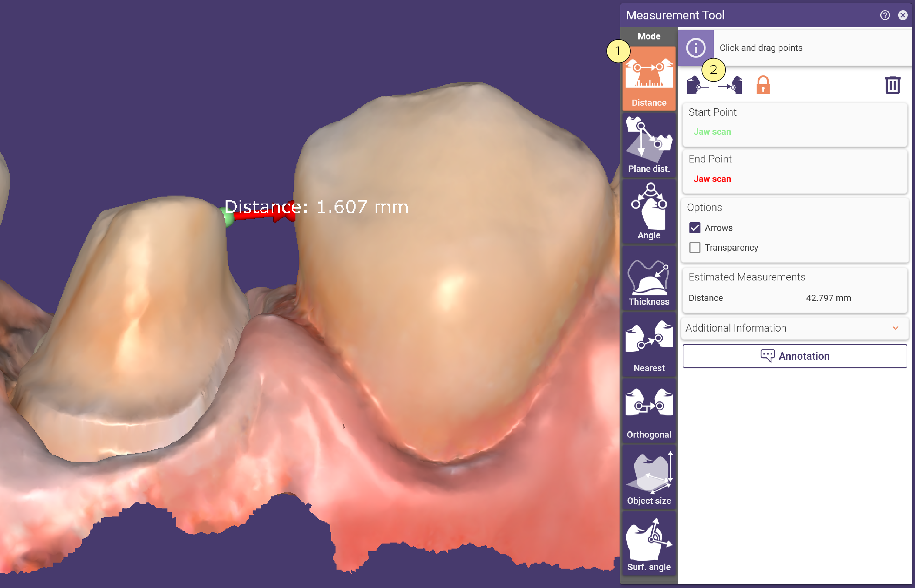This screenshot has width=915, height=588.
Task: Activate the Thickness measurement mode
Action: [649, 278]
